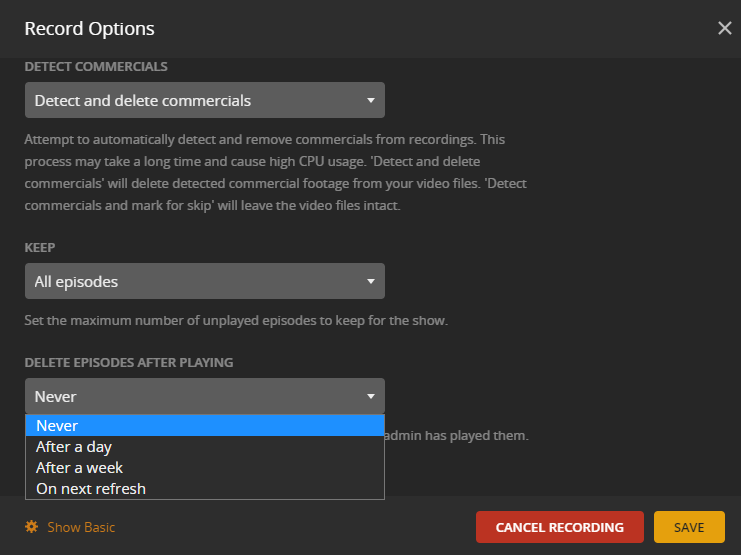Screen dimensions: 741x555
Task: Click the 'Keep' section heading
Action: pyautogui.click(x=41, y=247)
